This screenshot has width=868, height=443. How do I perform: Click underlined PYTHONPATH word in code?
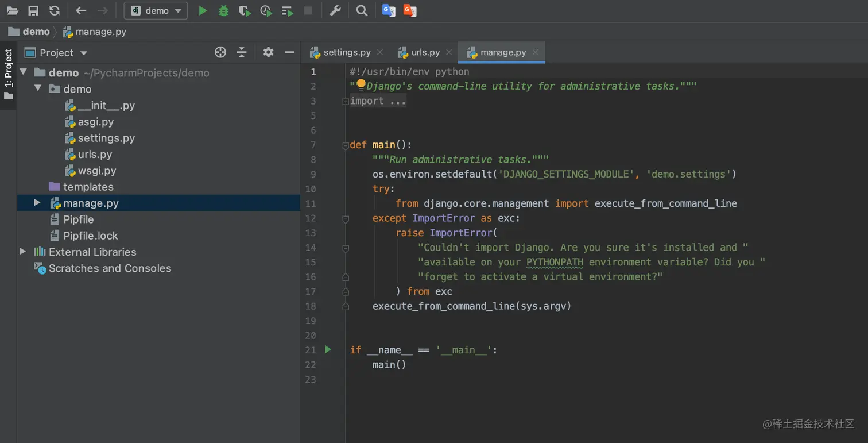point(555,262)
